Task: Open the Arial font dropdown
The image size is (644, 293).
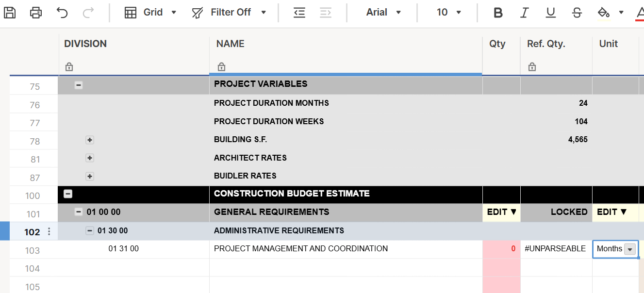Action: click(x=383, y=12)
